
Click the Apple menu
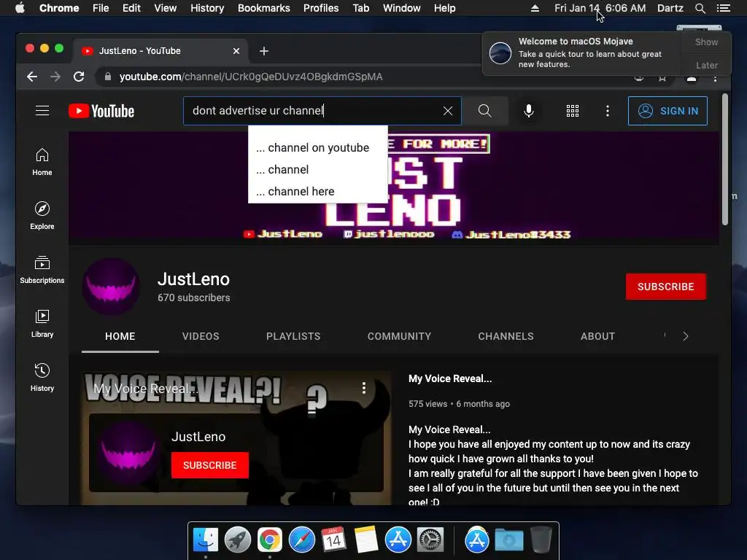(x=20, y=8)
